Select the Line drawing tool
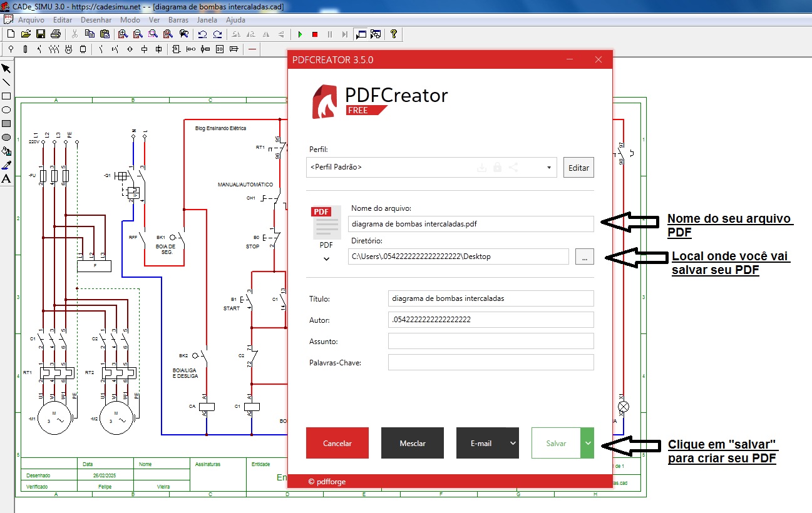 click(7, 83)
